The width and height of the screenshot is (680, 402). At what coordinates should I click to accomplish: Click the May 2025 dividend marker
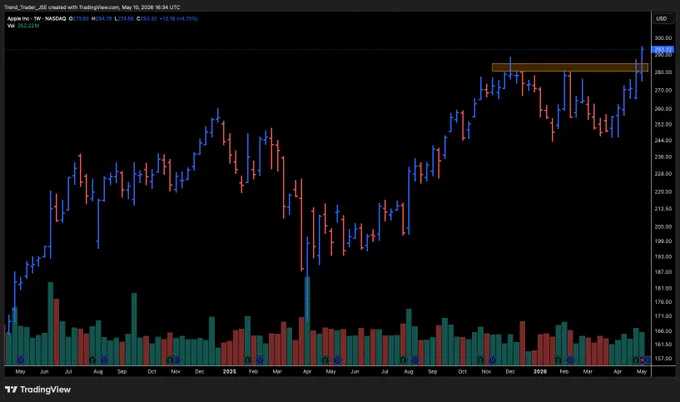tap(337, 360)
